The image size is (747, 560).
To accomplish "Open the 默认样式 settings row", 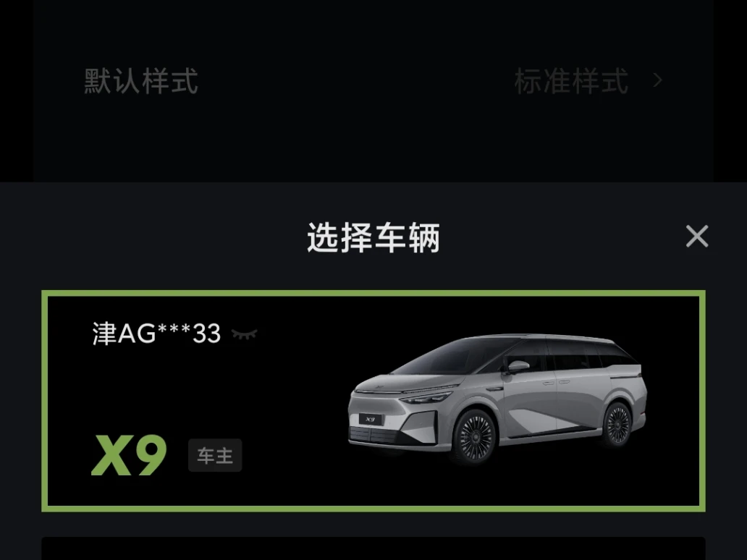I will coord(373,81).
